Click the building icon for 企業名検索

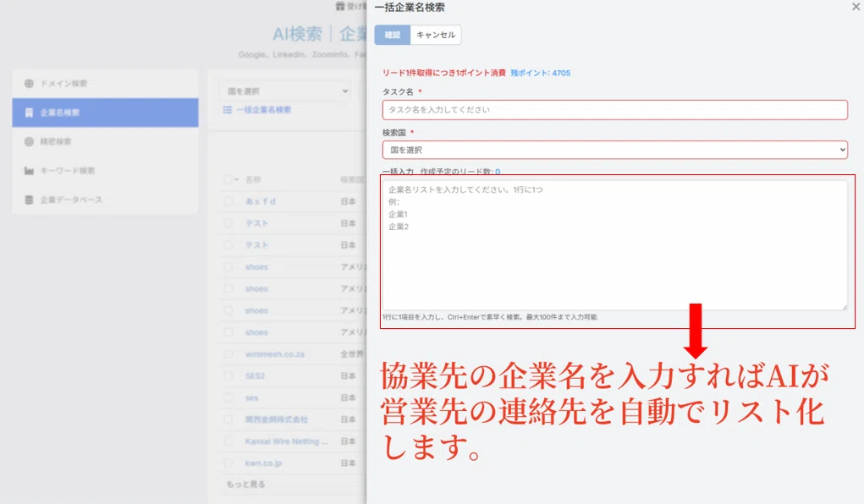coord(30,112)
